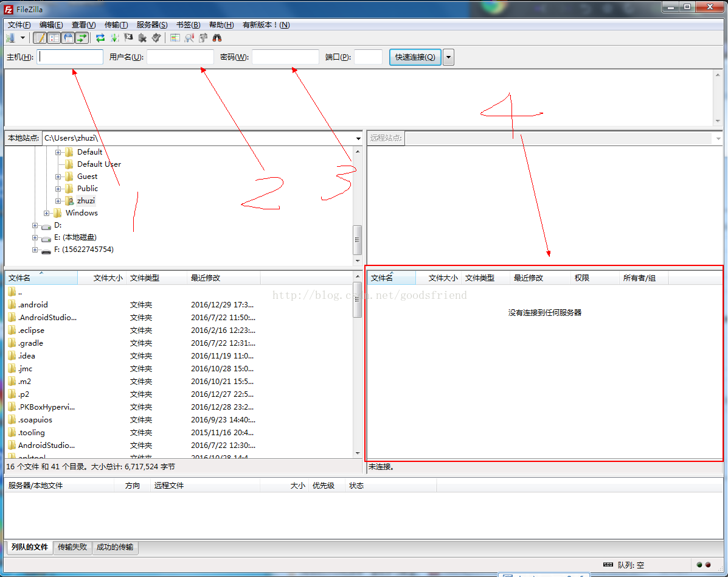Open the 帮助(H) menu

point(221,24)
